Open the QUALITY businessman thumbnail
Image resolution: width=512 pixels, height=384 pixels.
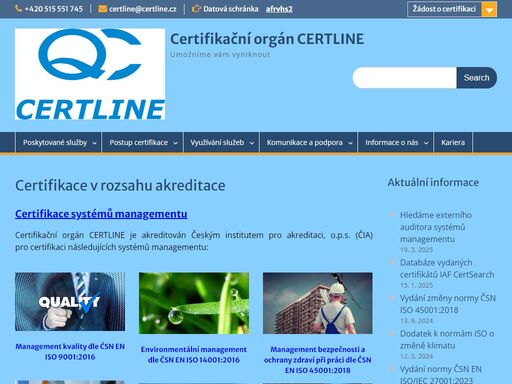70,302
